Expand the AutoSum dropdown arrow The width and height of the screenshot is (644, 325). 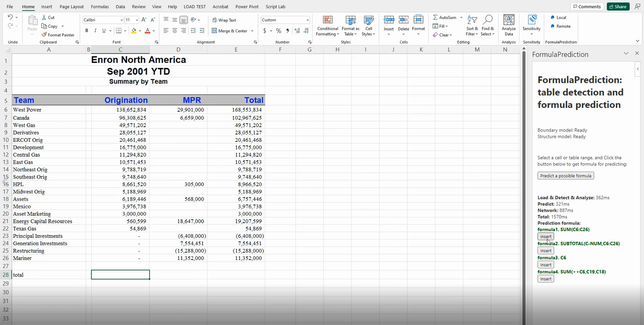pos(461,17)
